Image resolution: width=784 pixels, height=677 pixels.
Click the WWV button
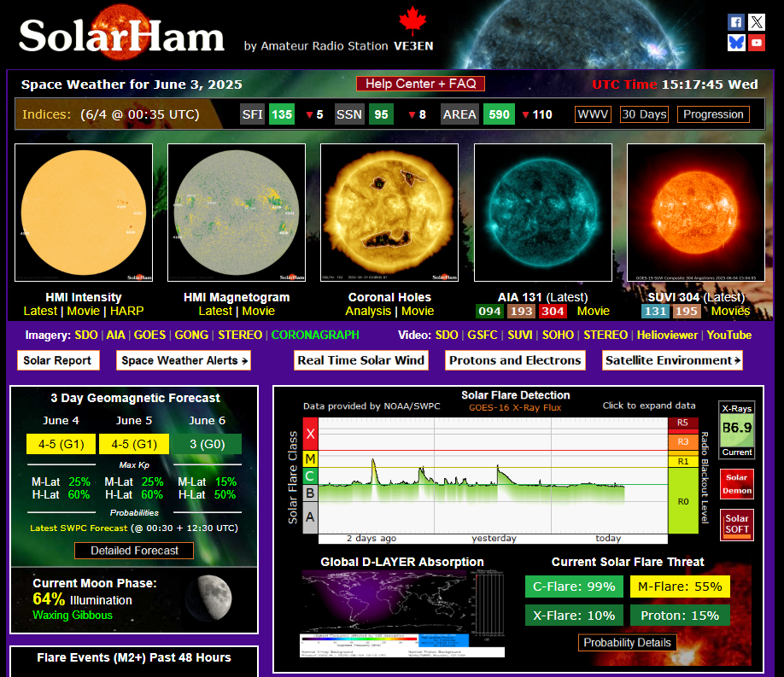(x=593, y=114)
